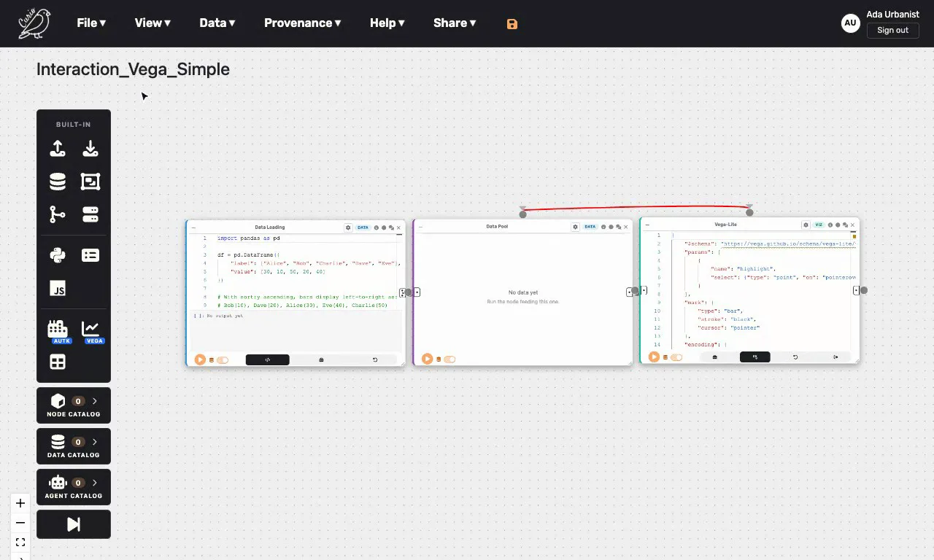Open the Help menu

pyautogui.click(x=387, y=23)
